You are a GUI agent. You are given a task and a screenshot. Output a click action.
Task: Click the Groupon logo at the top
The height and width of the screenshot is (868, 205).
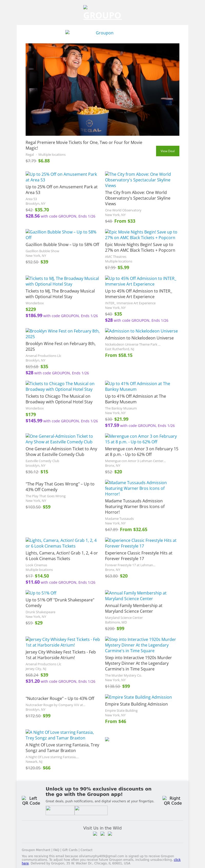(x=102, y=15)
